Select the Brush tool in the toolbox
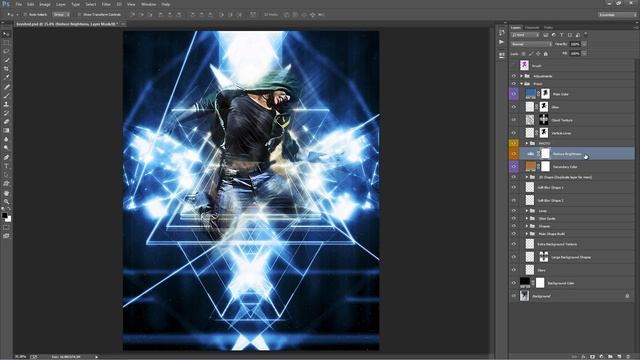 (6, 96)
